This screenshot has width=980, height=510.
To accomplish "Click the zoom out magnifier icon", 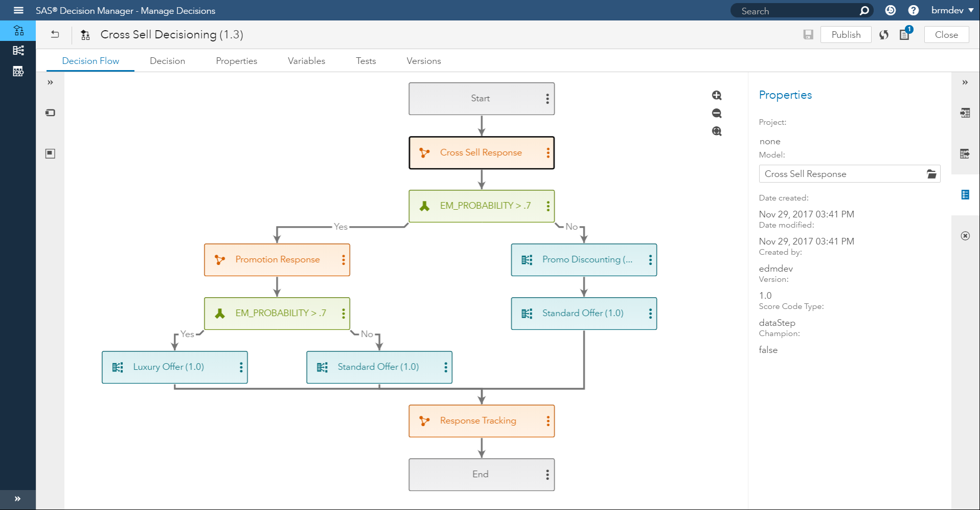I will [716, 114].
